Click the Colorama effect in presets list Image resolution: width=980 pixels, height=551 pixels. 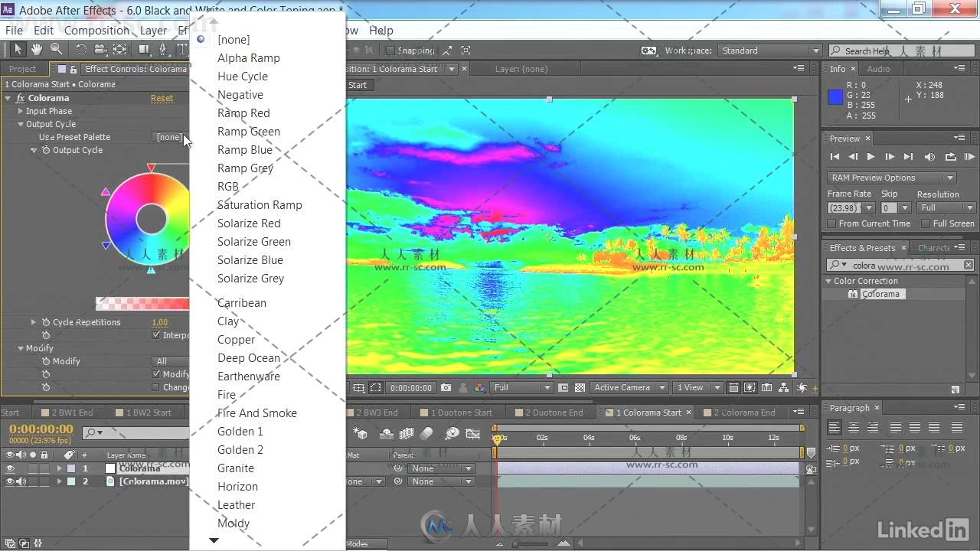click(x=880, y=294)
